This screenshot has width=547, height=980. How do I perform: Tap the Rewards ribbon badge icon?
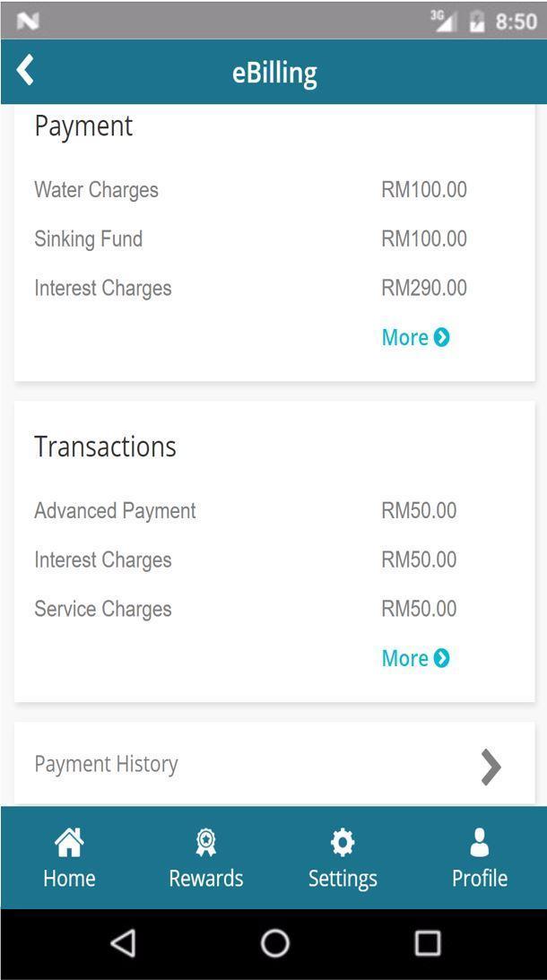coord(206,842)
